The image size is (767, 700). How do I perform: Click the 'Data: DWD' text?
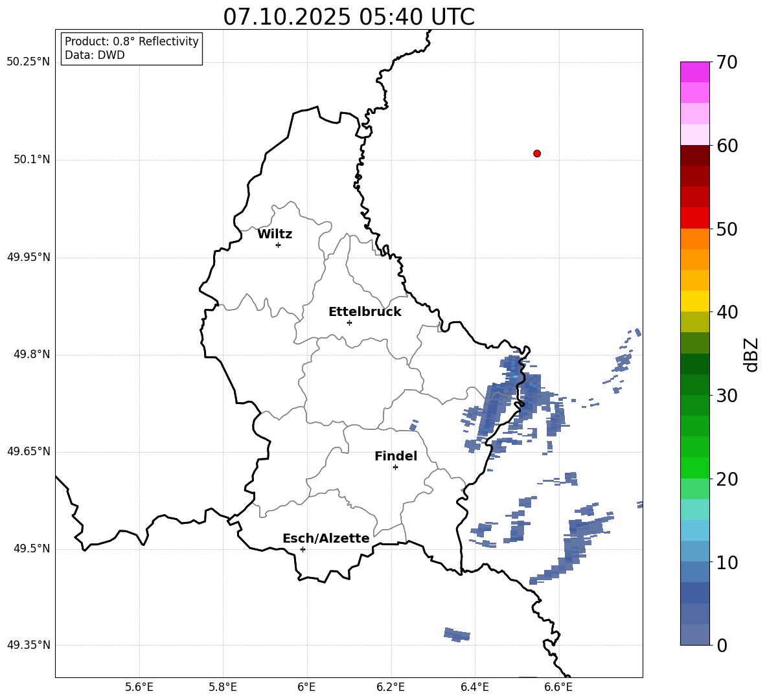95,55
